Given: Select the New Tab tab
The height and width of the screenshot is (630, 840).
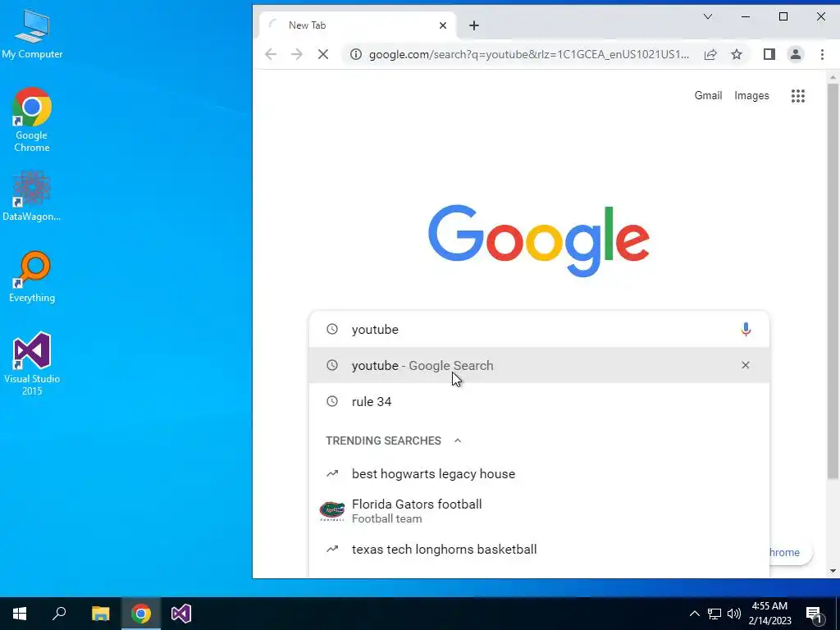Looking at the screenshot, I should click(x=358, y=25).
